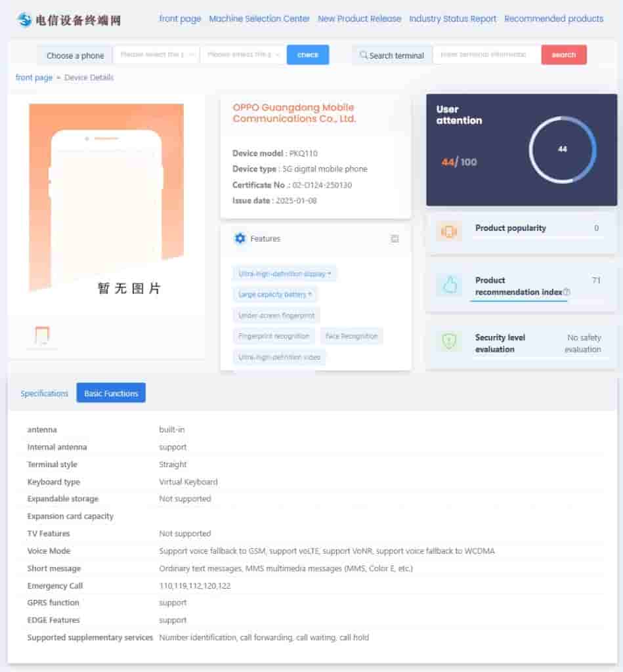Screen dimensions: 623x672
Task: Click the magnifier icon beside Search terminal
Action: [x=363, y=55]
